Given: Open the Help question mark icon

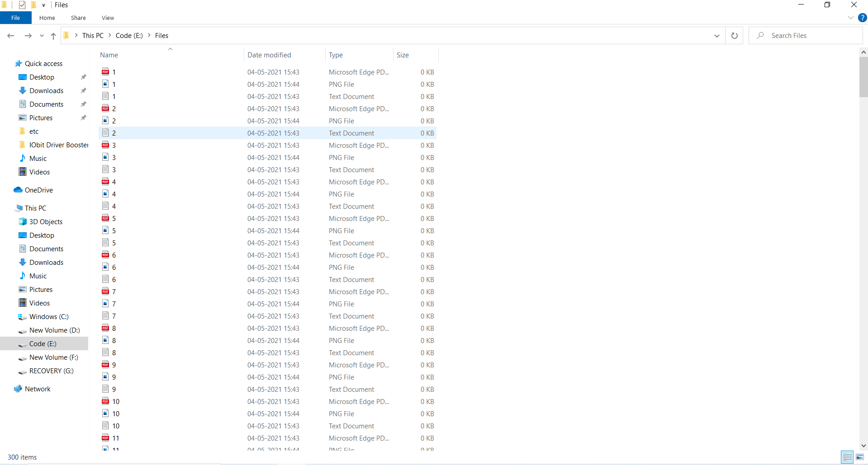Looking at the screenshot, I should coord(862,18).
